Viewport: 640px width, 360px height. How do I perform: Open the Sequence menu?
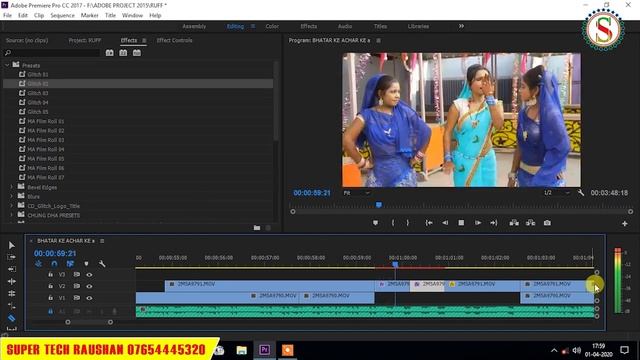click(62, 16)
